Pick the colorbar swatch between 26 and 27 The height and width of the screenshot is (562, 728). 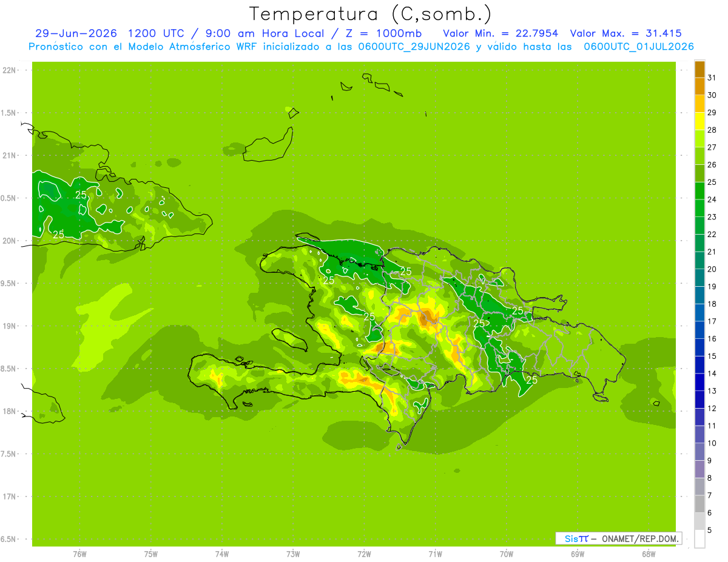tap(699, 156)
